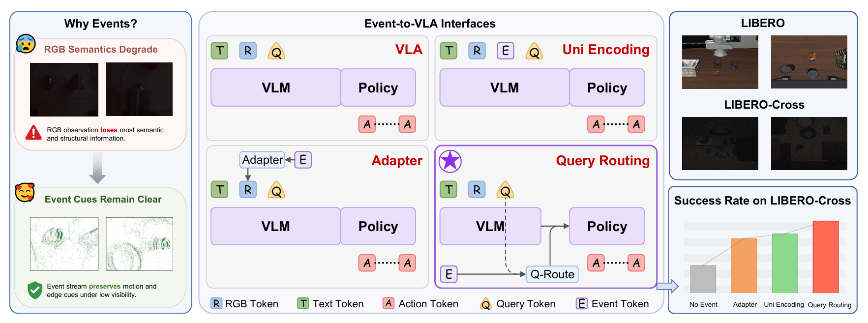Click the legend T icon for Text Token
Screen dimensions: 868x323
(x=303, y=303)
